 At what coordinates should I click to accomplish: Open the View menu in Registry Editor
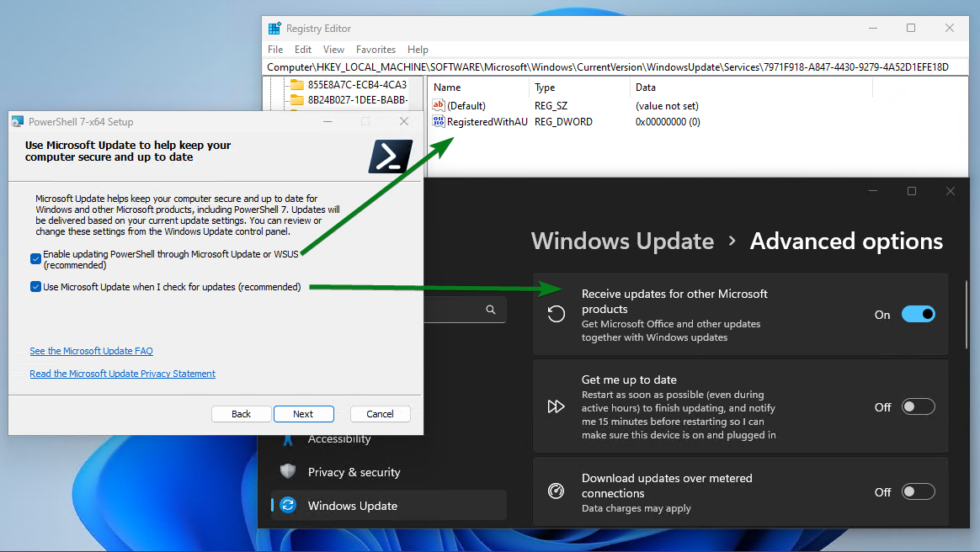coord(333,50)
